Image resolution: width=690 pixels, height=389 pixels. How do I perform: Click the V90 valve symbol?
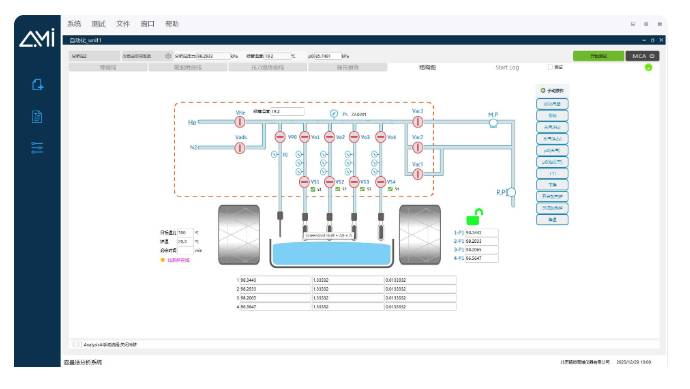280,137
